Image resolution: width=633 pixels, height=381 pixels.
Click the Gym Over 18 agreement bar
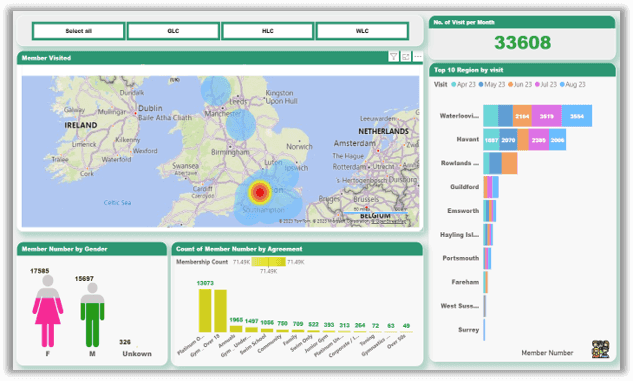(220, 311)
